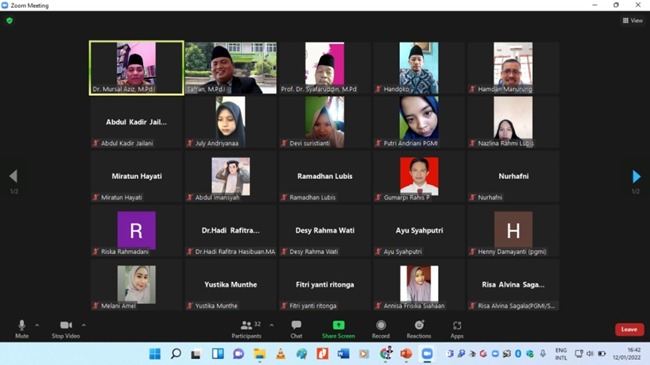Open the Apps panel
The width and height of the screenshot is (650, 365).
457,329
